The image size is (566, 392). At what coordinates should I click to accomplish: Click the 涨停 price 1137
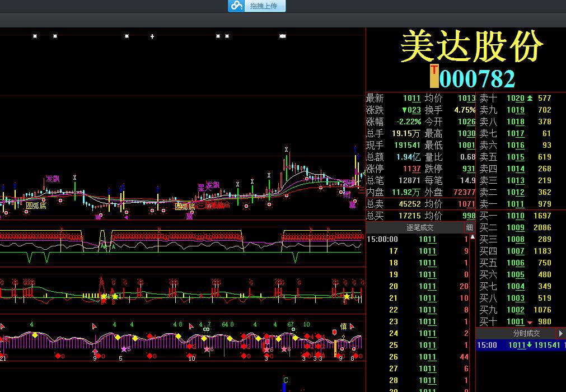click(x=412, y=169)
